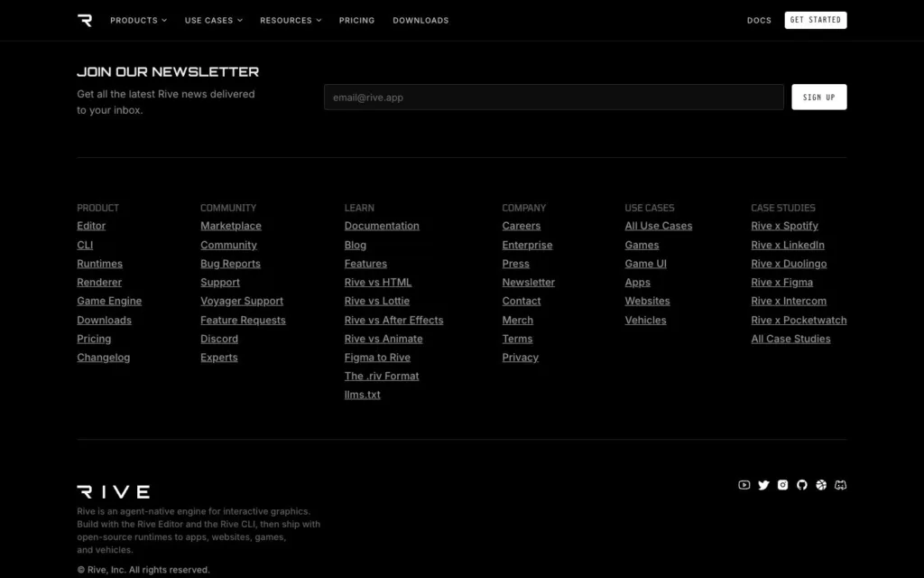Viewport: 924px width, 578px height.
Task: Open the Voyager Support link
Action: pyautogui.click(x=242, y=301)
